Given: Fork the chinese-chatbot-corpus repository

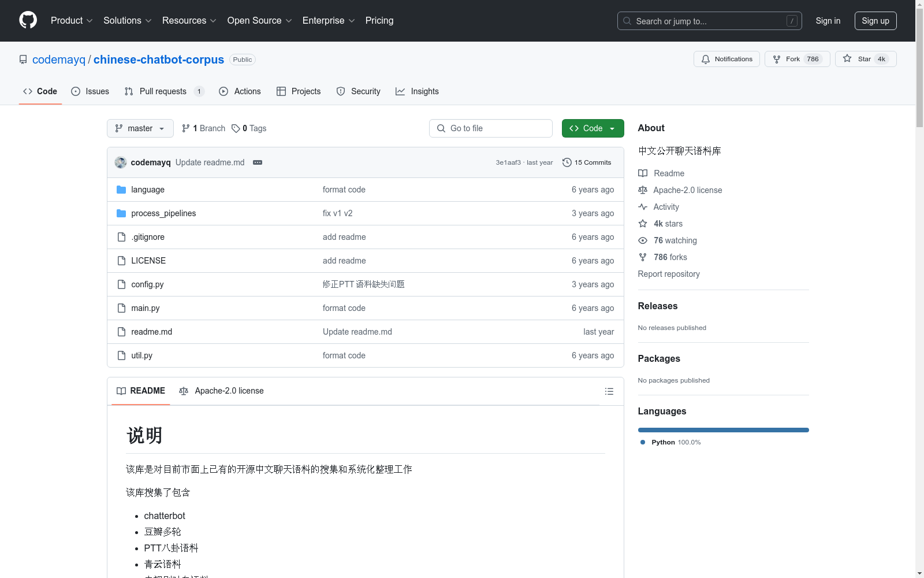Looking at the screenshot, I should click(797, 59).
